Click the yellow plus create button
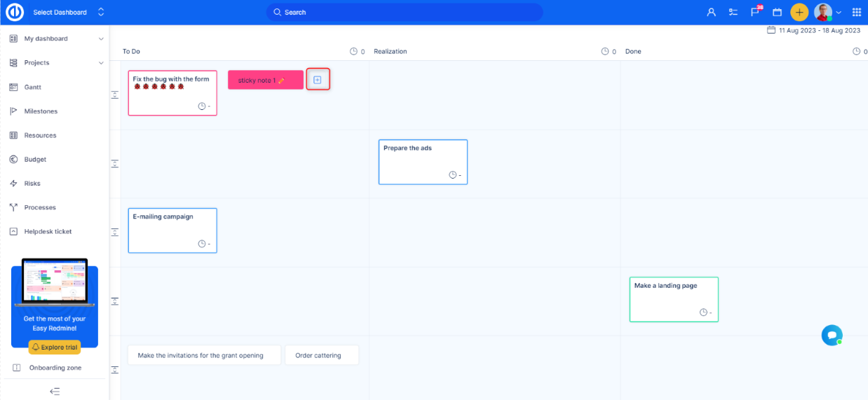The height and width of the screenshot is (400, 868). point(799,12)
